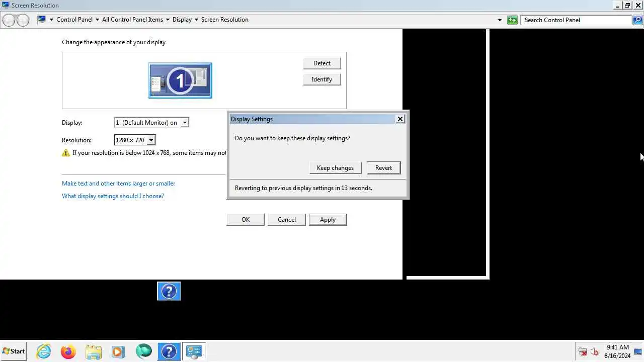
Task: Click Keep changes in Display Settings dialog
Action: [x=335, y=168]
